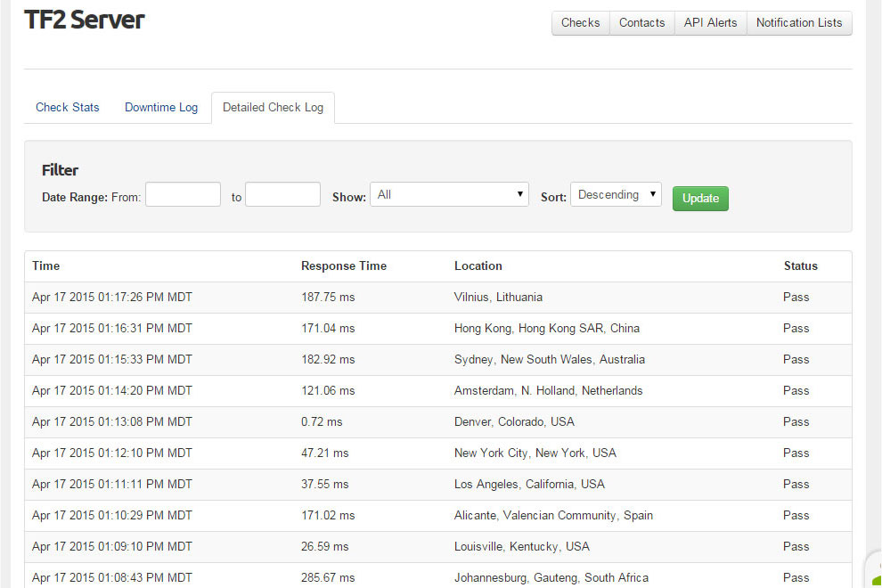
Task: Click Pass status in the Amsterdam row
Action: 796,390
